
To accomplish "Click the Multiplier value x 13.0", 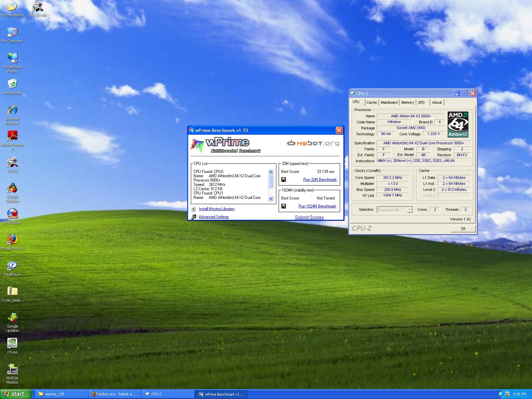I will [393, 184].
